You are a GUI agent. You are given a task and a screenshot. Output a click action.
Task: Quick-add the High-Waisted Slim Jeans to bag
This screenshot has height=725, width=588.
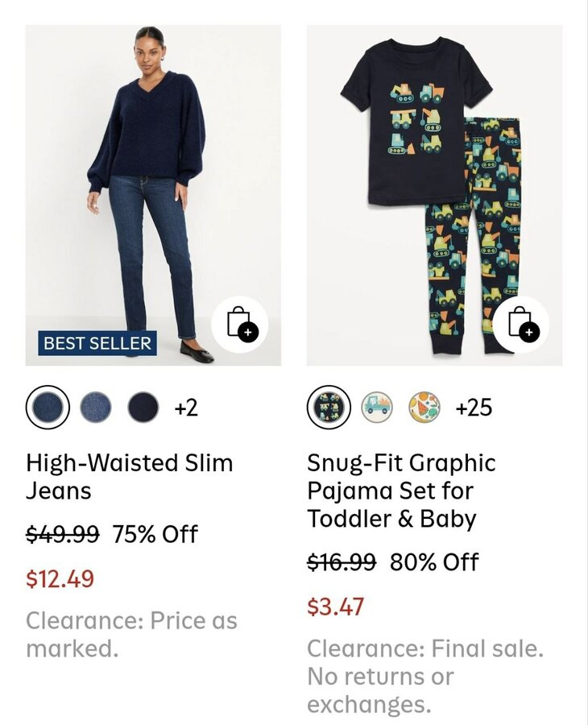tap(240, 324)
